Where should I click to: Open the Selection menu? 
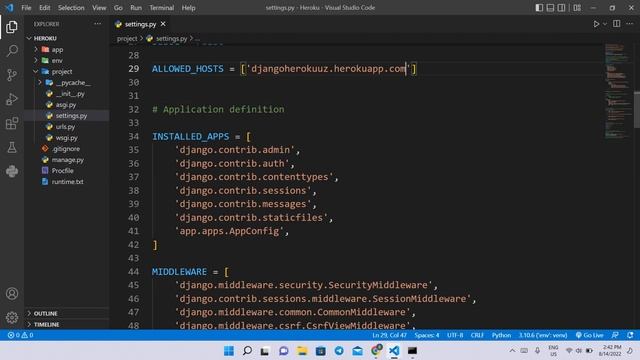pos(71,8)
